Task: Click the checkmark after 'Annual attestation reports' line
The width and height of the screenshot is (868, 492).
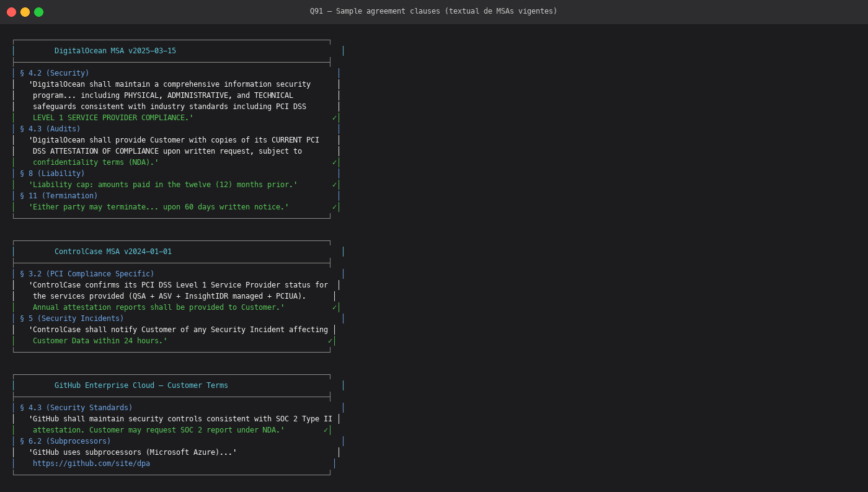Action: point(335,307)
